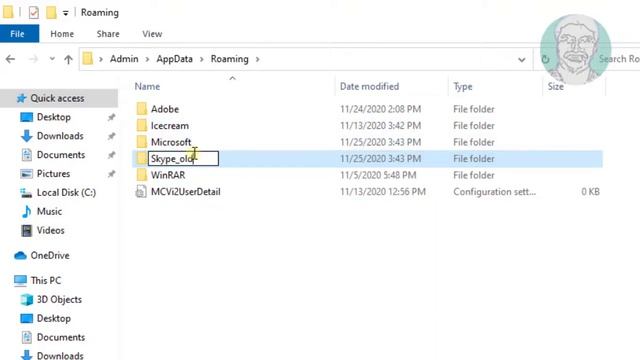Open the Share ribbon tab
This screenshot has height=360, width=640.
108,34
